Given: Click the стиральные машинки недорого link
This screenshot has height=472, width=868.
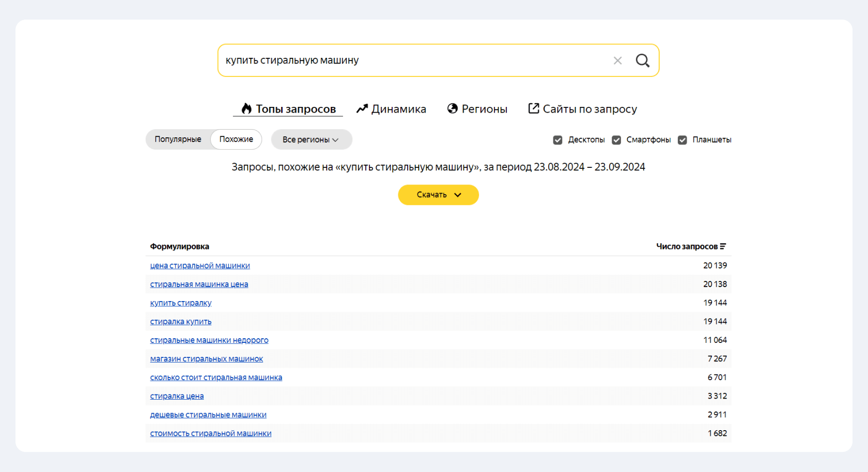Looking at the screenshot, I should click(209, 340).
